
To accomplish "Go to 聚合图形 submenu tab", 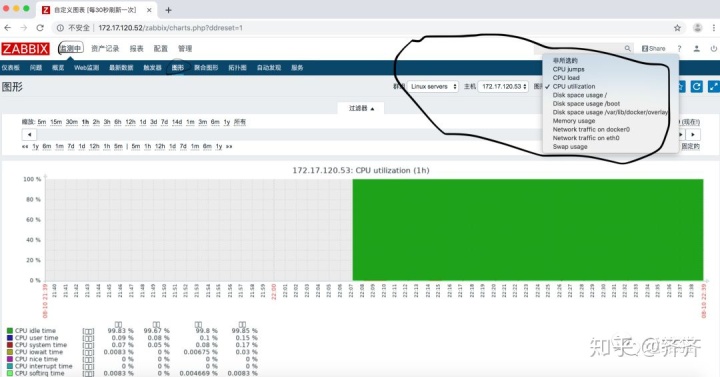I will tap(206, 68).
